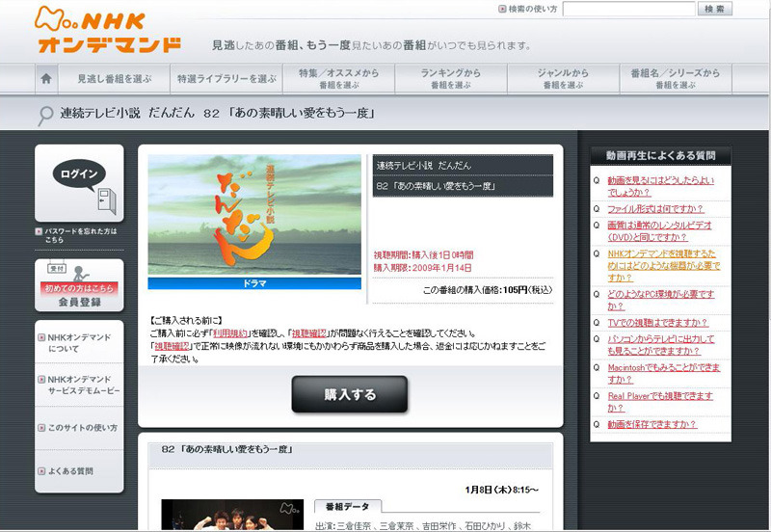The height and width of the screenshot is (532, 771).
Task: Click arrow bullet next to パスワードを忘れた方
Action: pyautogui.click(x=39, y=231)
